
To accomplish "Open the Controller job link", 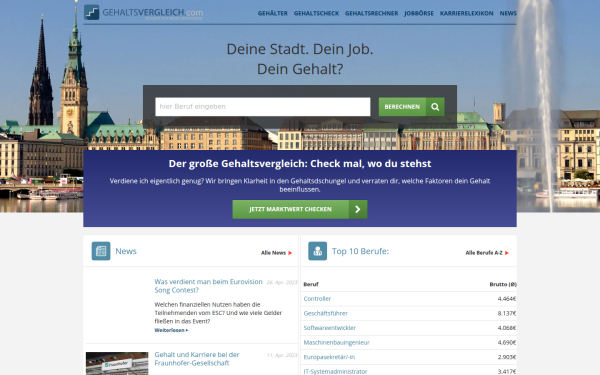I will 317,299.
